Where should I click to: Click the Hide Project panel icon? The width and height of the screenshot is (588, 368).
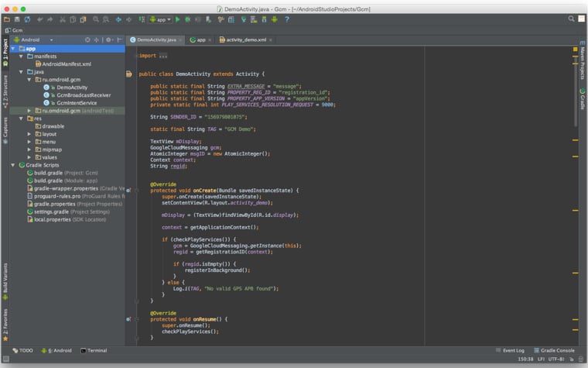[120, 40]
